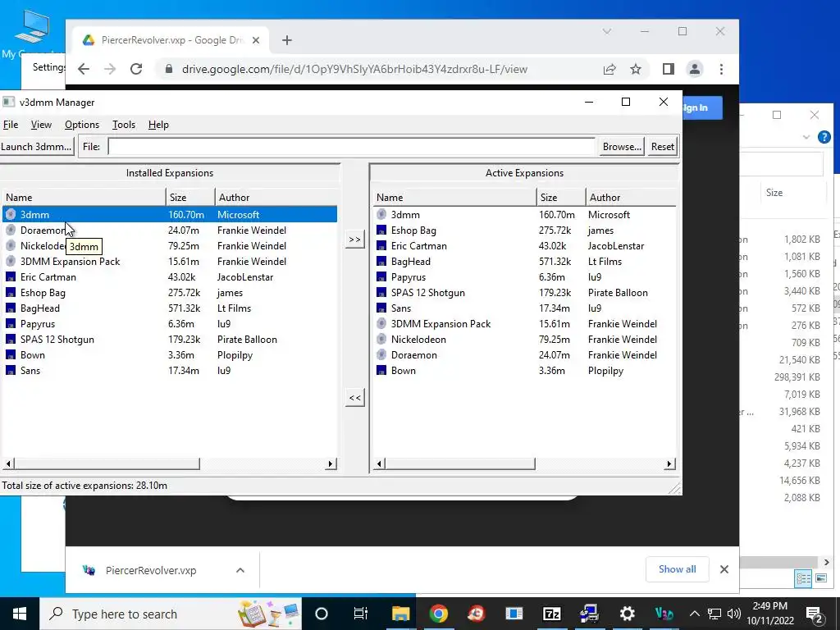
Task: Click the Installed Expansions horizontal scrollbar thumb
Action: (107, 463)
